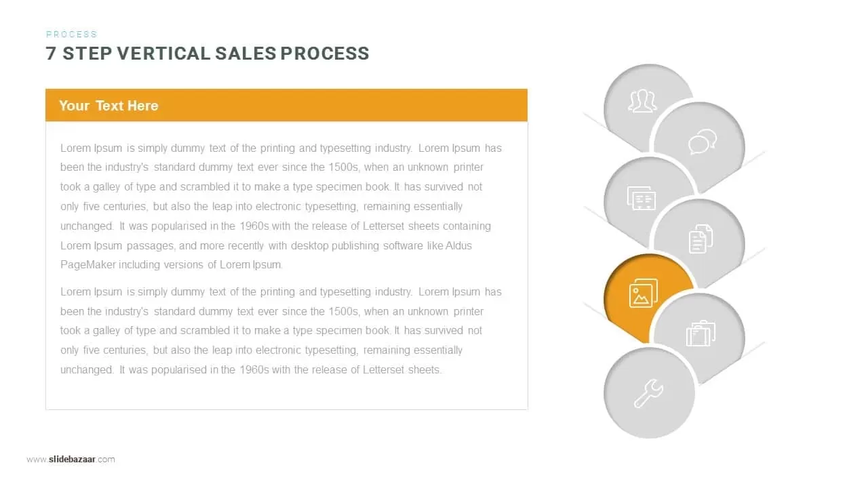
Task: Click the people group icon
Action: 642,101
